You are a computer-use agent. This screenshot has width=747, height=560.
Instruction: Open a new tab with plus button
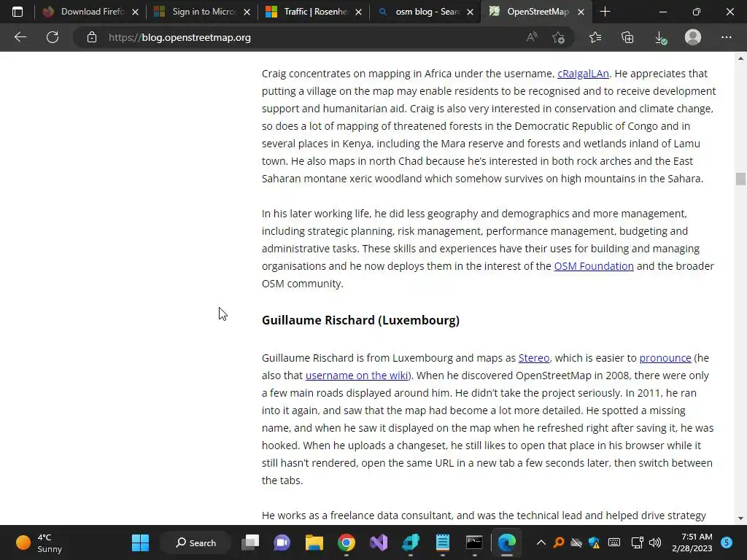(x=605, y=12)
